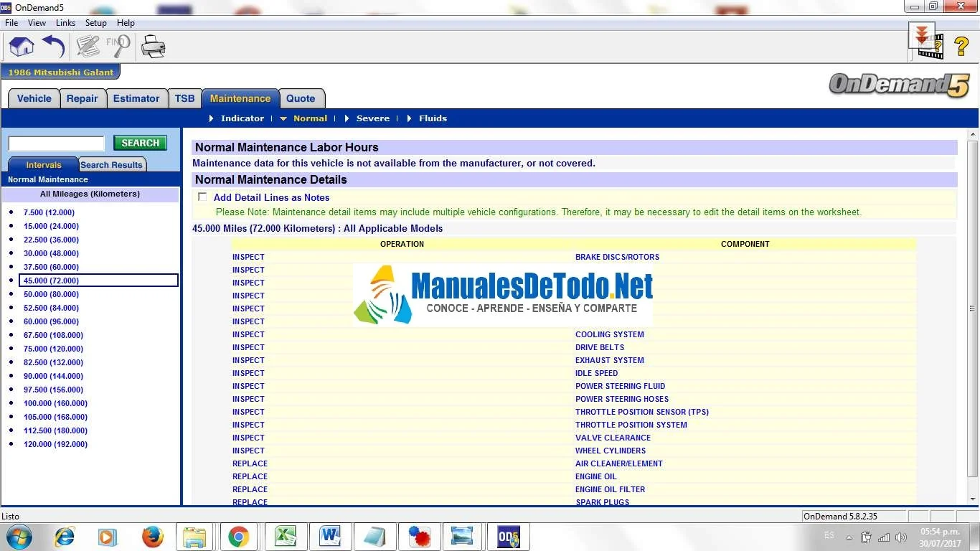Expand the Indicator maintenance section

pos(242,118)
